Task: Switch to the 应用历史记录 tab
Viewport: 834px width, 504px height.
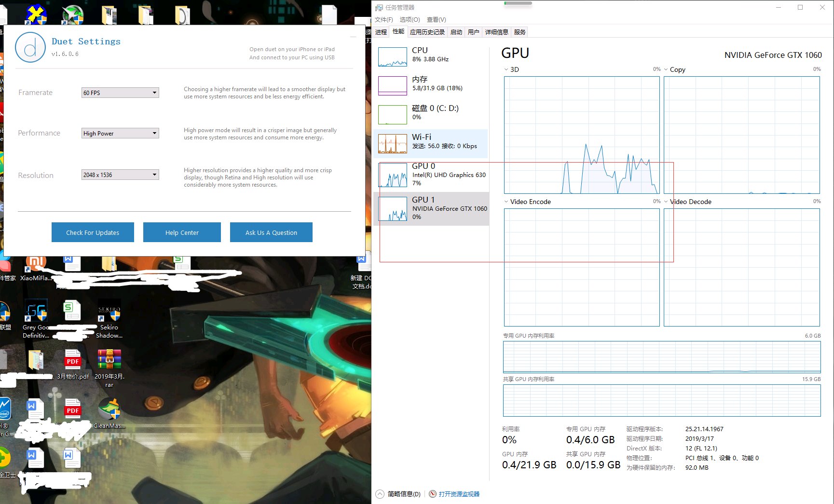Action: [x=427, y=32]
